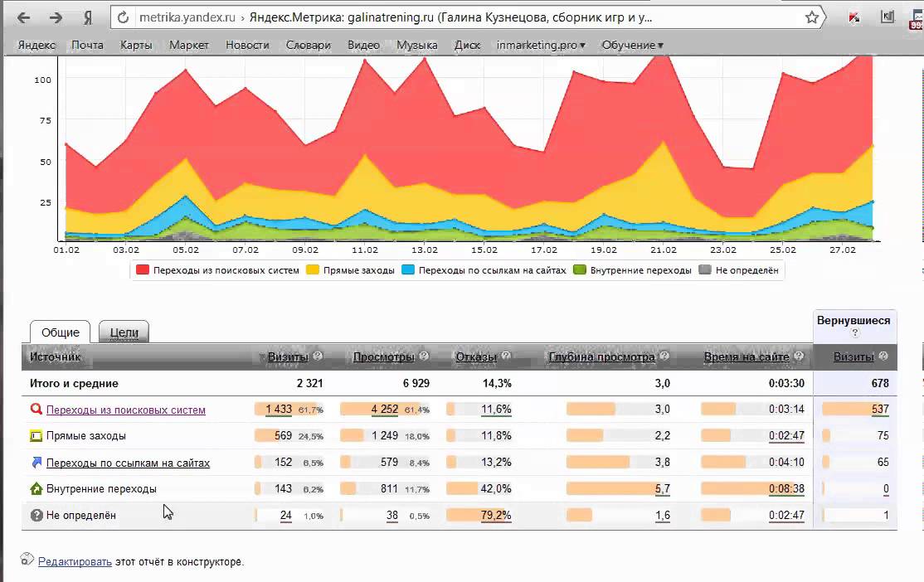Click the undefined source question icon
This screenshot has width=924, height=582.
pyautogui.click(x=36, y=516)
